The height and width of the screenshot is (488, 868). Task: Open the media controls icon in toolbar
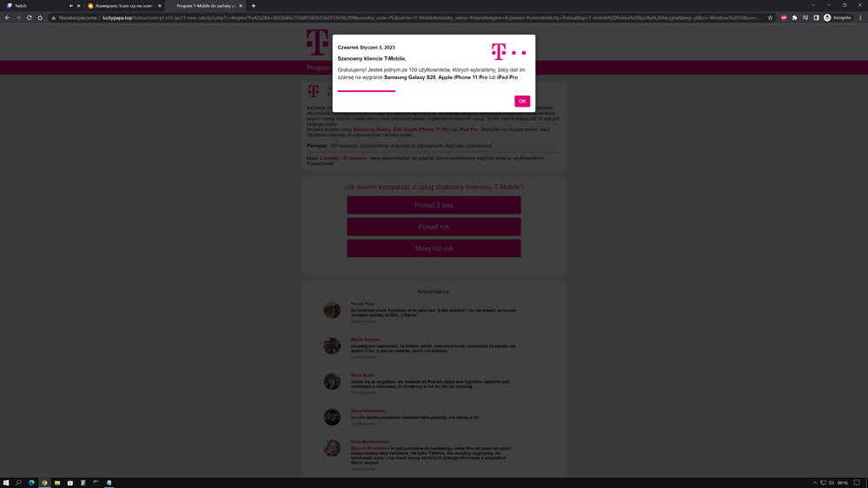click(805, 17)
